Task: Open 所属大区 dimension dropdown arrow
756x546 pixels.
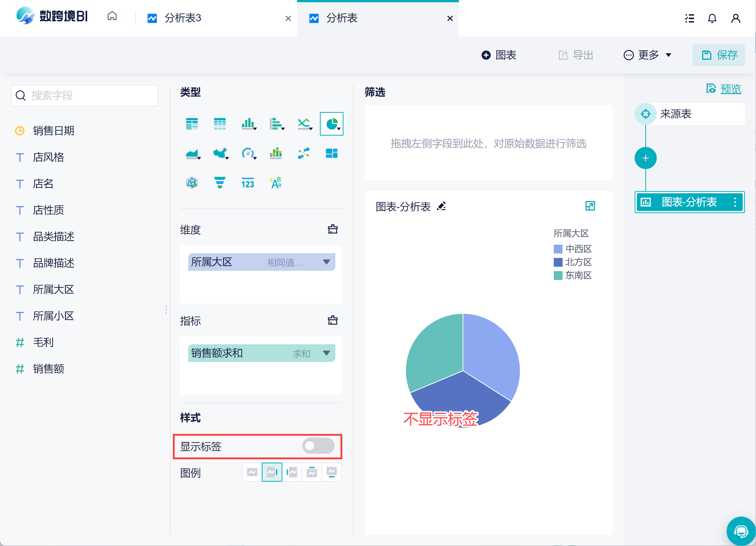Action: tap(326, 262)
